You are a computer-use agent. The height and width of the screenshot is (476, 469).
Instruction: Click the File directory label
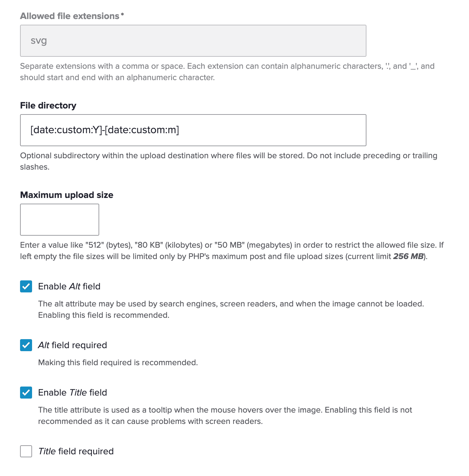[x=48, y=105]
